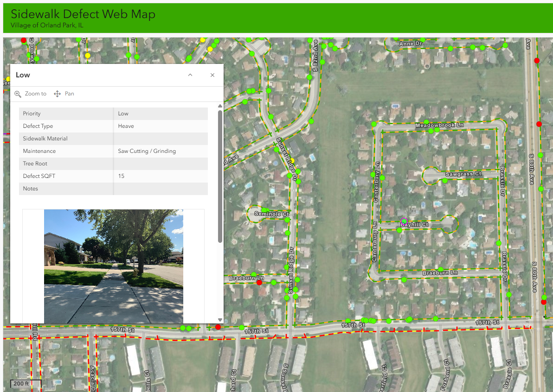The height and width of the screenshot is (392, 553).
Task: Click the Sidewalk Defect Web Map title
Action: point(83,14)
